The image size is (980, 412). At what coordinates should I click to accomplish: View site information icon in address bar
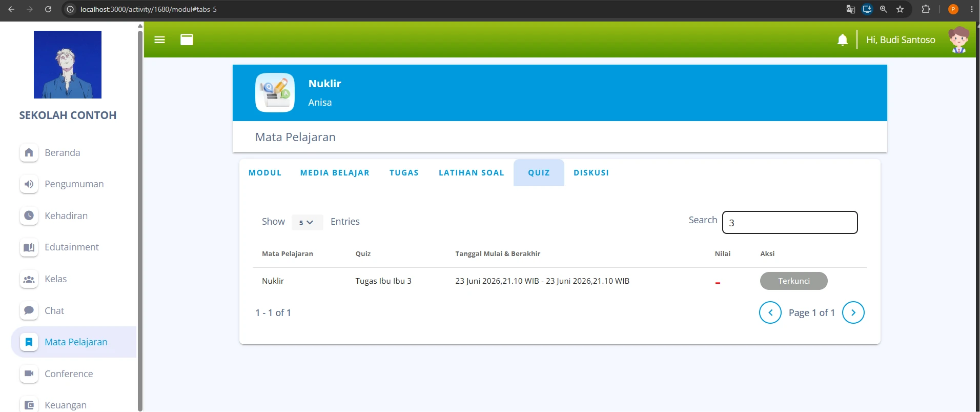coord(71,9)
